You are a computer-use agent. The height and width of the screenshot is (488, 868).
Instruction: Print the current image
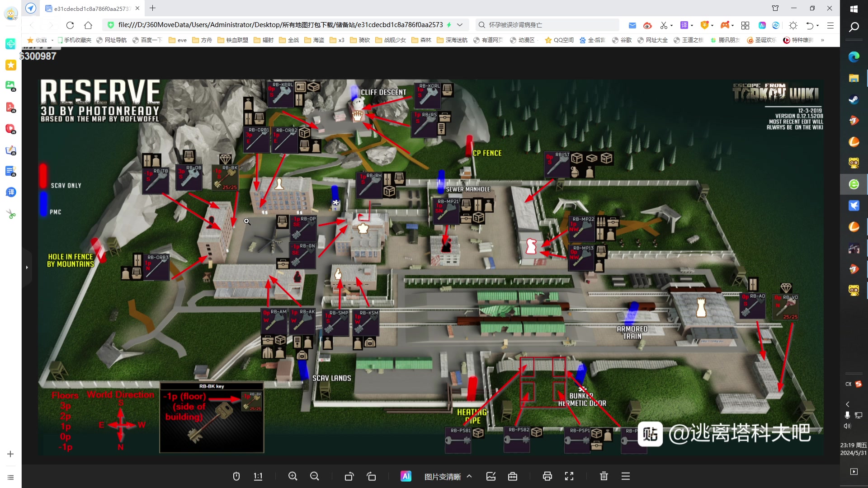547,476
